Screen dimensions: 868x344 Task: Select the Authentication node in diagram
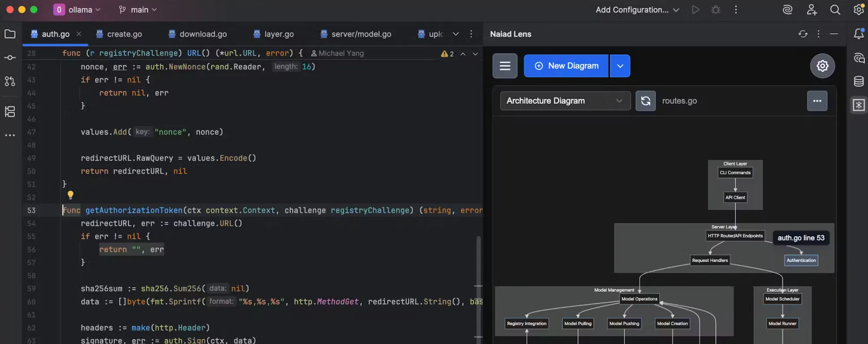(x=801, y=260)
